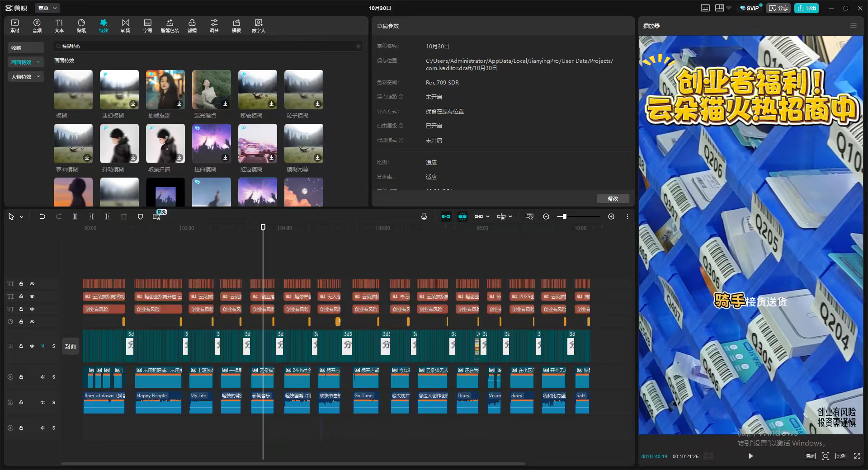Click the SVIP membership button
This screenshot has height=470, width=868.
pyautogui.click(x=750, y=8)
